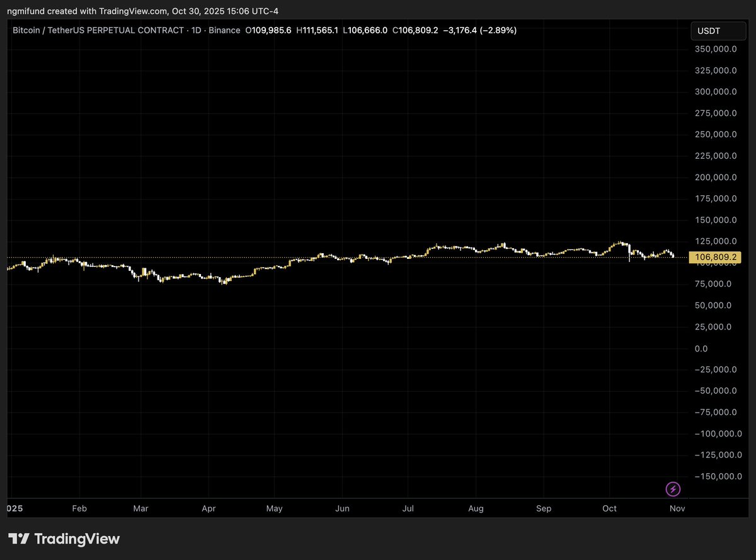The height and width of the screenshot is (560, 756).
Task: Click the low value L106,666.0
Action: coord(365,30)
